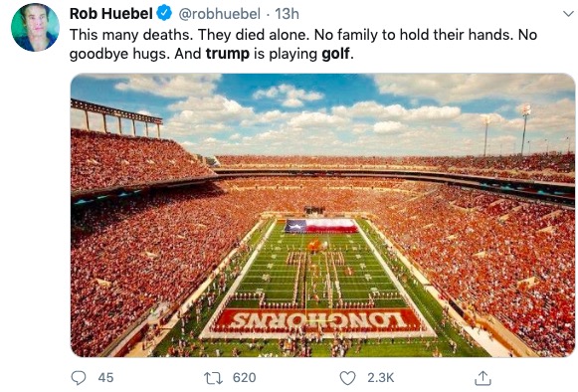The height and width of the screenshot is (392, 578).
Task: Click the bold word trump in tweet
Action: [x=228, y=54]
